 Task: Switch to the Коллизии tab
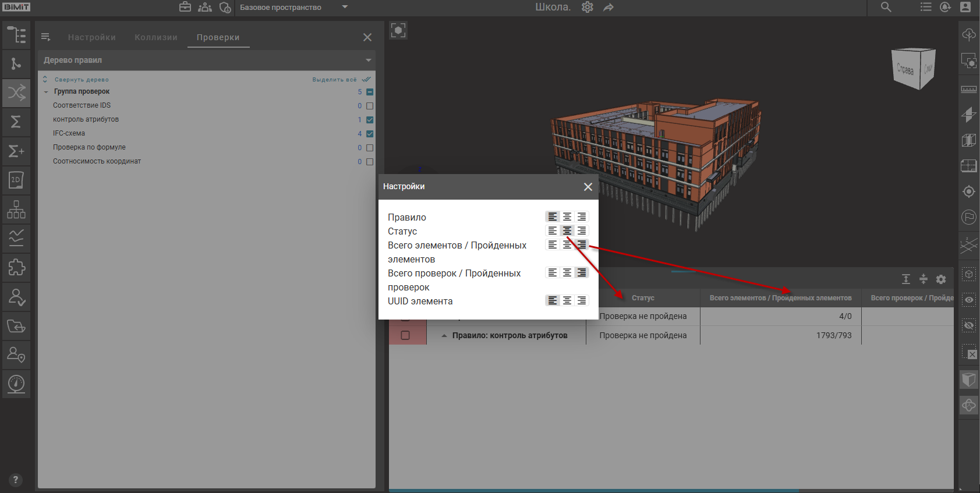(156, 37)
